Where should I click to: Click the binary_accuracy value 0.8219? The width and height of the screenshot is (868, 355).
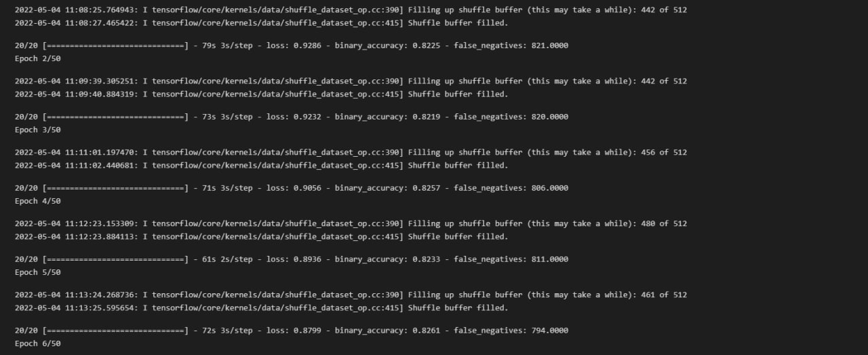click(427, 117)
